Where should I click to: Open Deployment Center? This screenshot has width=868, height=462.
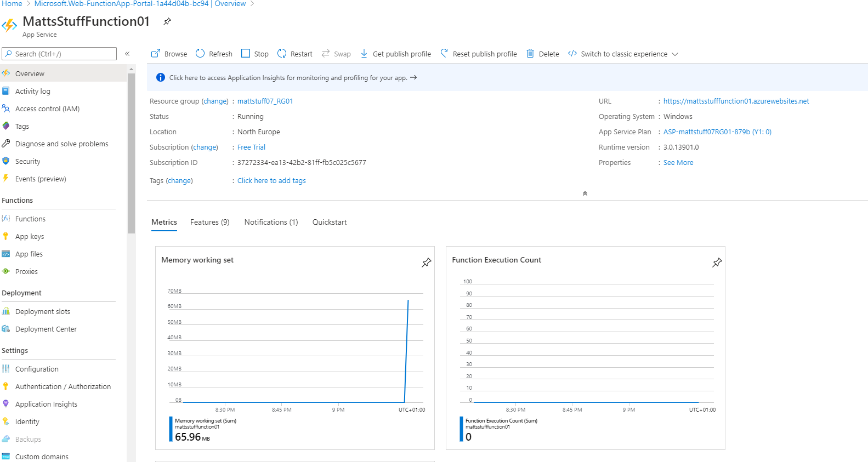[63, 329]
